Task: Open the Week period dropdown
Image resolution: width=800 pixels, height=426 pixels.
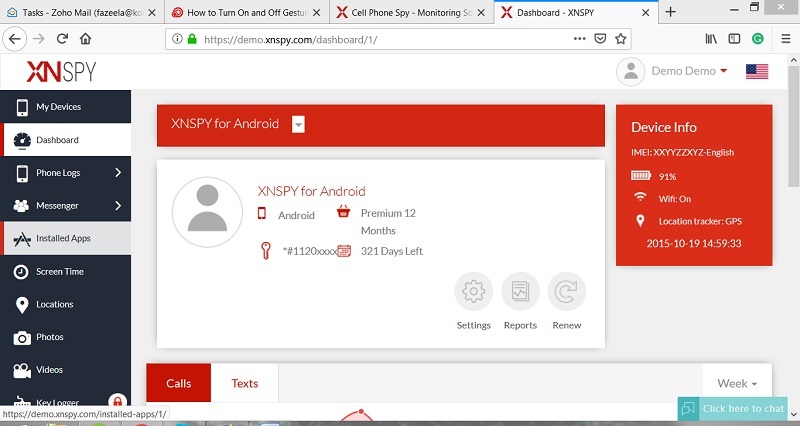Action: tap(737, 384)
